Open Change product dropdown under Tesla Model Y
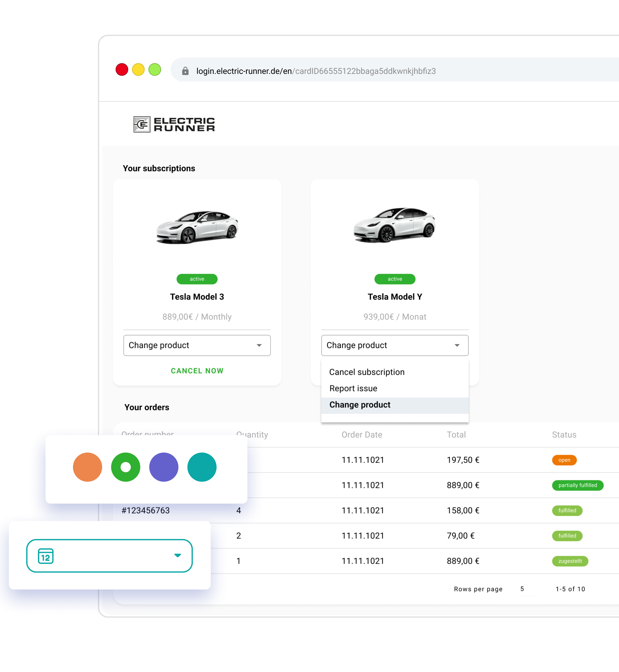Screen dimensions: 619x672 coord(394,345)
